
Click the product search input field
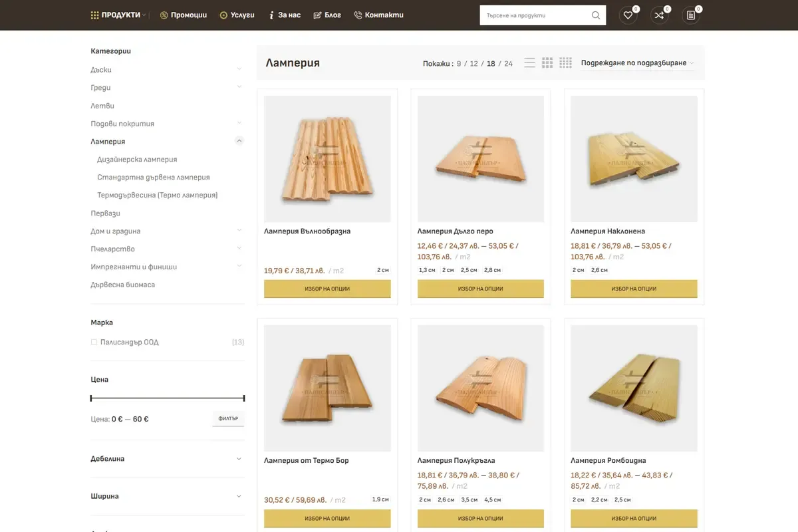(534, 15)
